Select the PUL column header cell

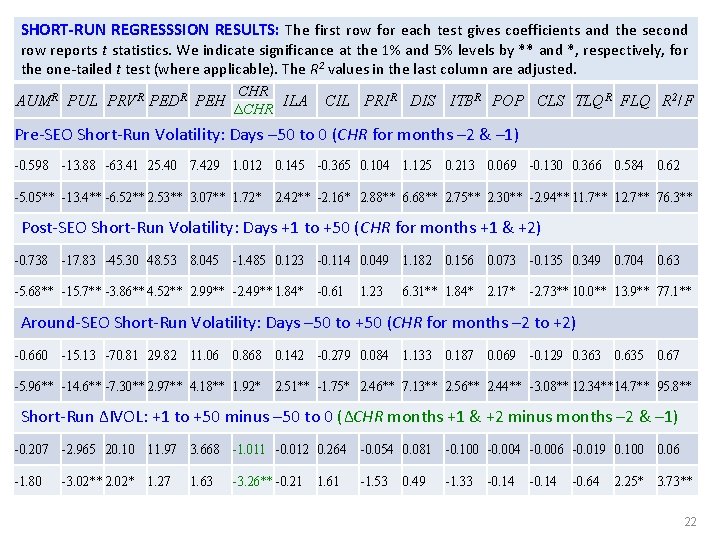click(82, 101)
